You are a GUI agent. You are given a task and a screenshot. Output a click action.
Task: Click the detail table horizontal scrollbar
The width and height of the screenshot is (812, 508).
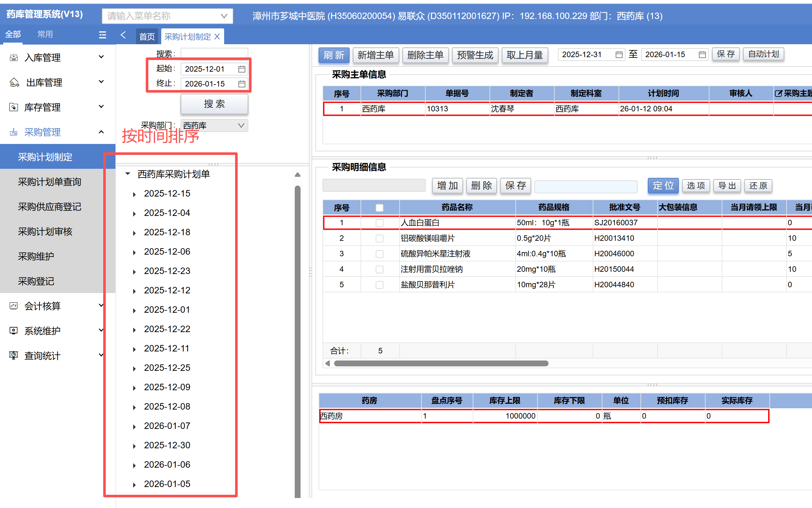coord(441,363)
